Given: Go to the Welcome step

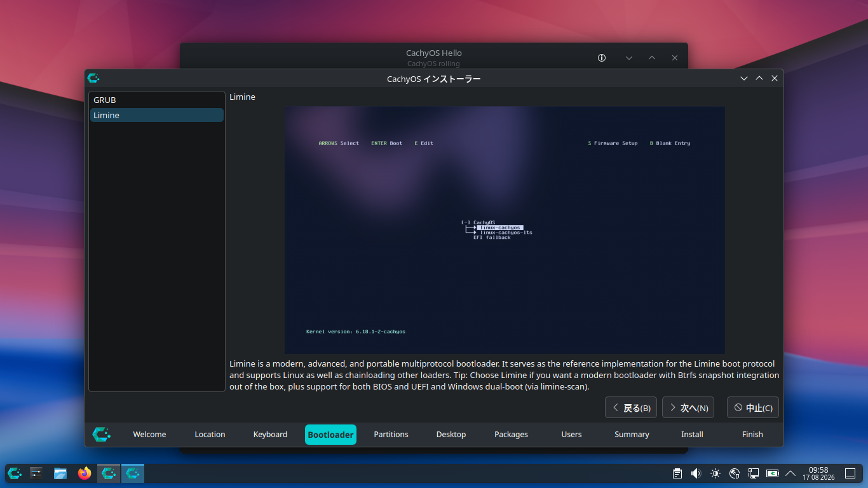Looking at the screenshot, I should pyautogui.click(x=149, y=435).
